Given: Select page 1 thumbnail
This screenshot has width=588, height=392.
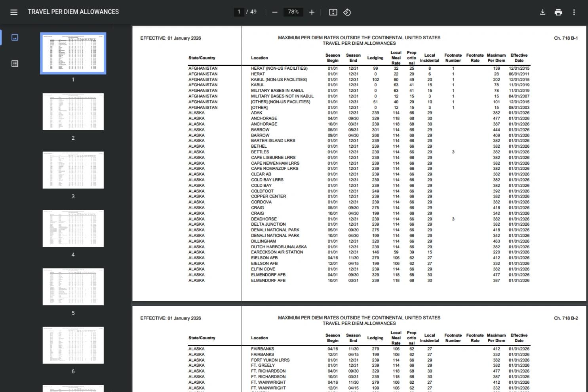Looking at the screenshot, I should tap(73, 53).
